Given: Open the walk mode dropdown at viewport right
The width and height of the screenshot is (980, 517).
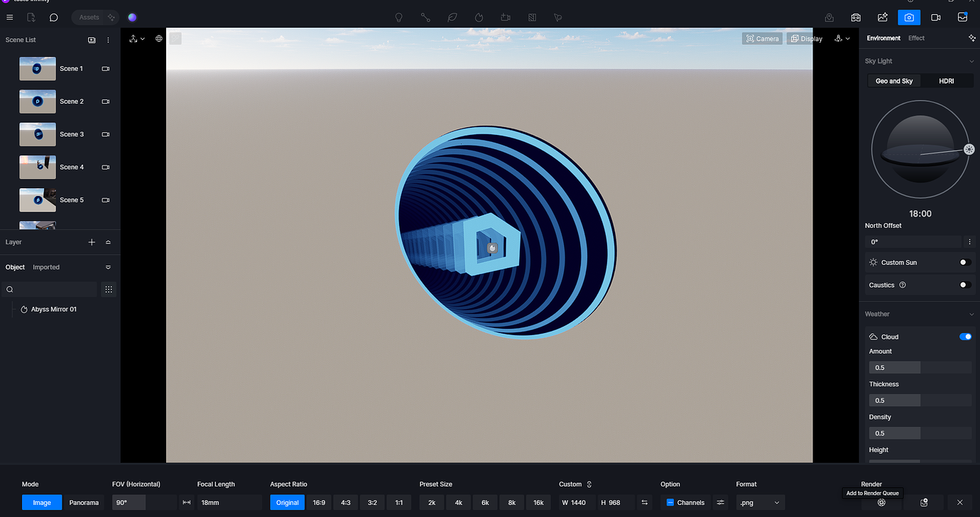Looking at the screenshot, I should pyautogui.click(x=842, y=39).
